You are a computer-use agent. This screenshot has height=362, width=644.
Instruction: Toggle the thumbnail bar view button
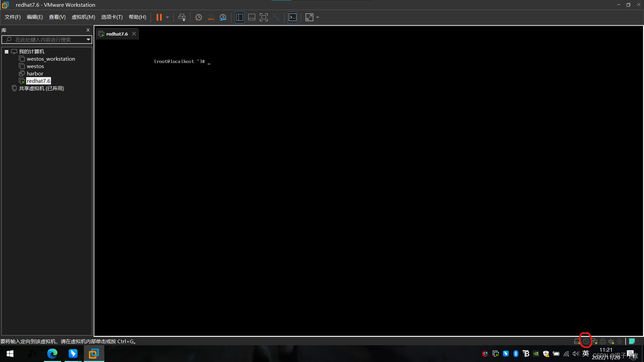tap(252, 17)
